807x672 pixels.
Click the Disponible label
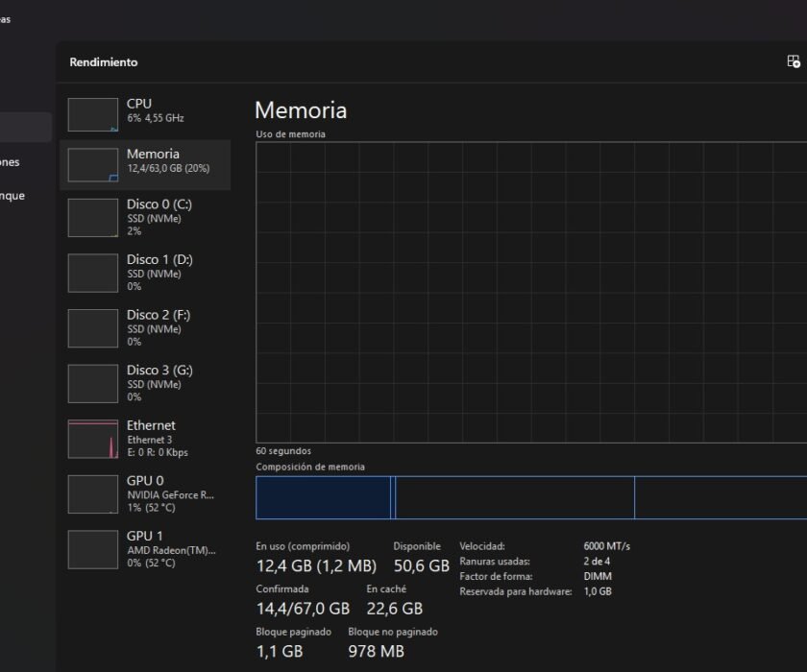pos(417,546)
